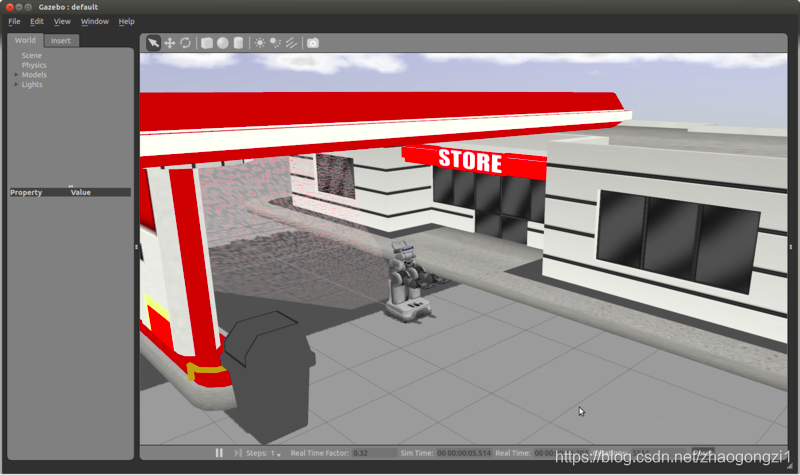
Task: Close the Gazebo window
Action: (10, 7)
